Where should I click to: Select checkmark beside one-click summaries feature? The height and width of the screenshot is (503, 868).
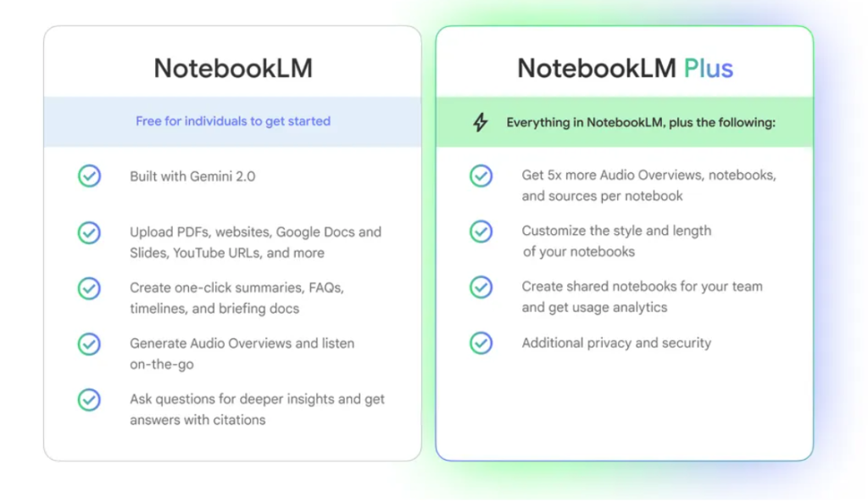click(89, 288)
